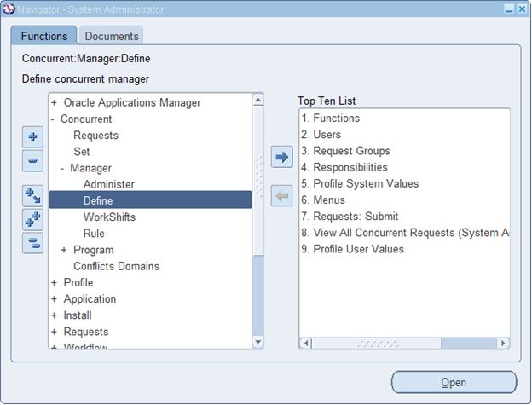Switch to the Documents tab
The height and width of the screenshot is (405, 532).
(x=111, y=36)
